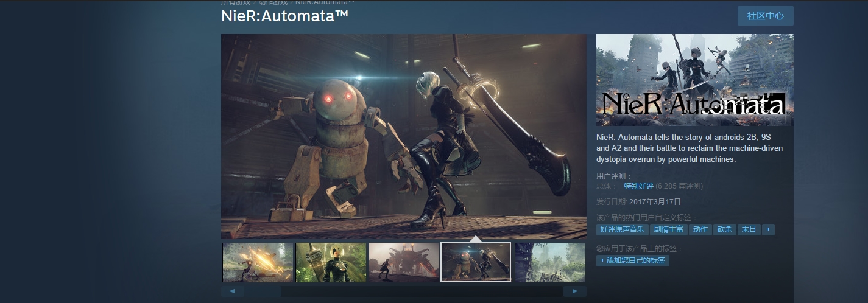868x303 pixels.
Task: Click the left arrow of the thumbnail strip scrollbar
Action: (x=232, y=291)
